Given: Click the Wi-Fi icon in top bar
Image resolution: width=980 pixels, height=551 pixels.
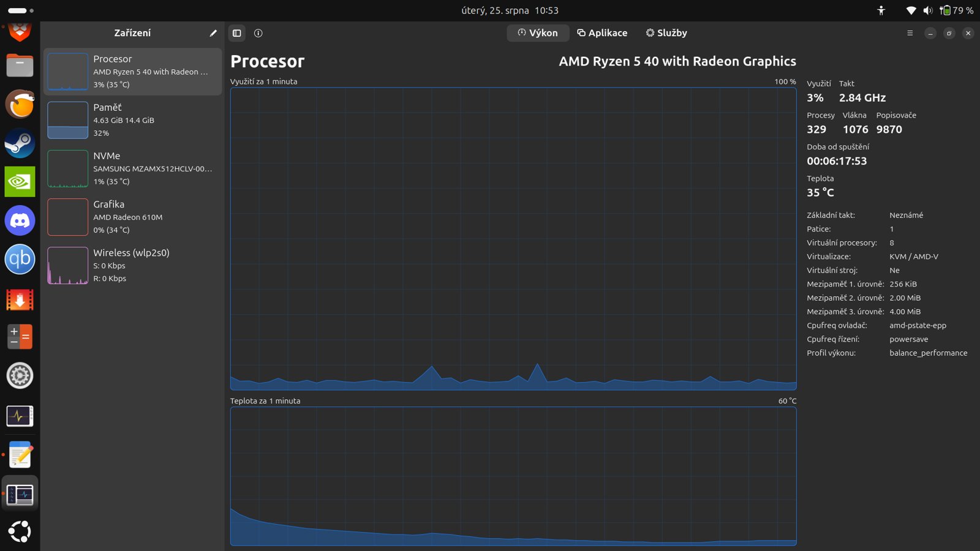Looking at the screenshot, I should (x=911, y=10).
